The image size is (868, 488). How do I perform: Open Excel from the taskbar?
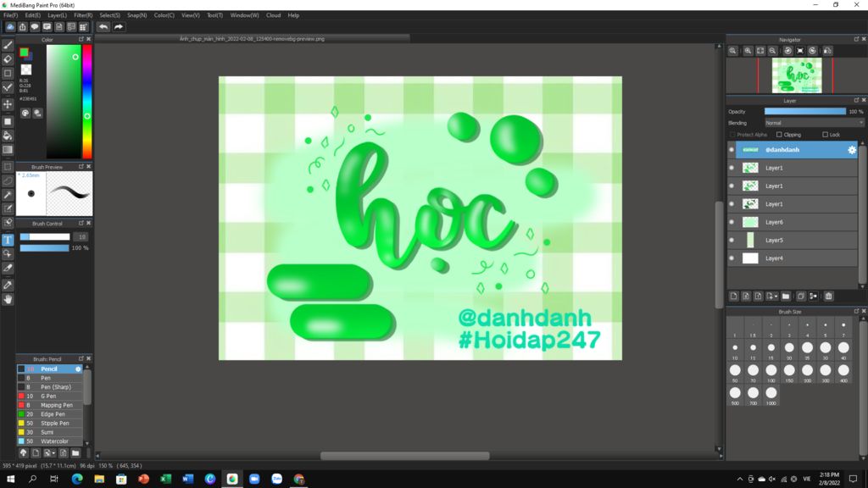(x=165, y=479)
